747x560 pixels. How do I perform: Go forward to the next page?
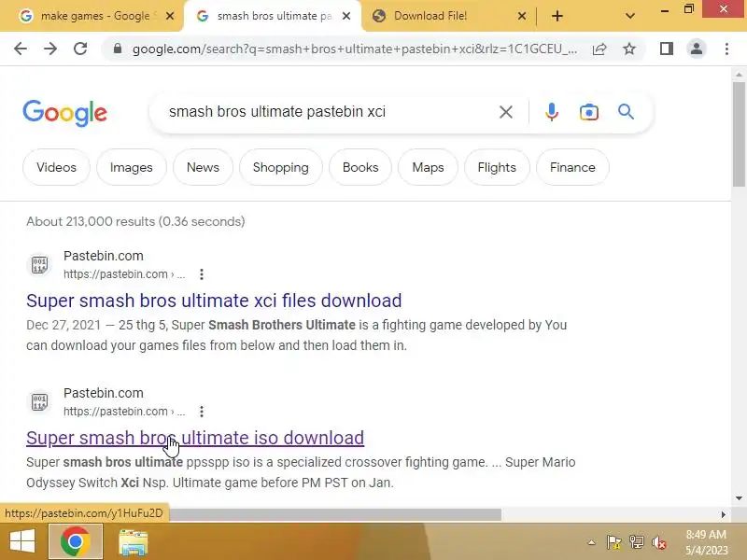pos(50,49)
